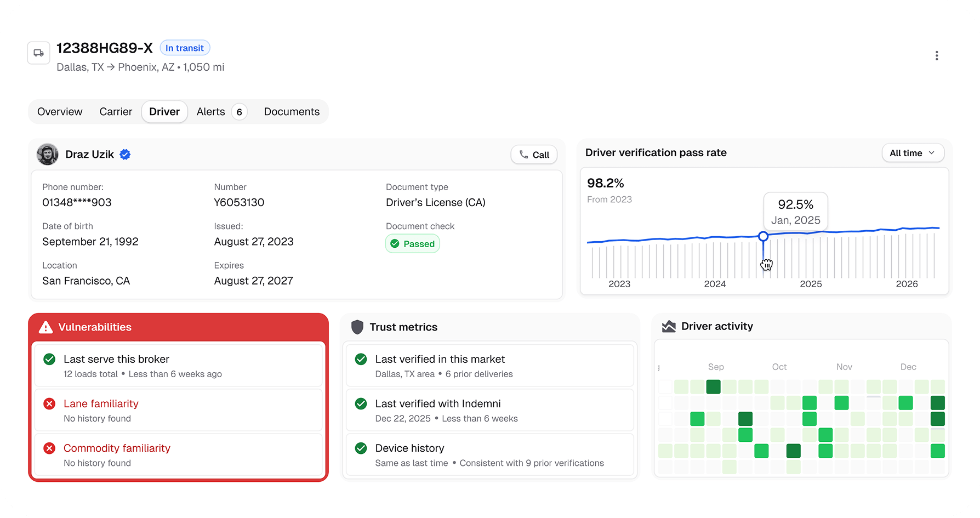Click green check icon for Last serve this broker
Screen dimensions: 980x518
coord(49,359)
